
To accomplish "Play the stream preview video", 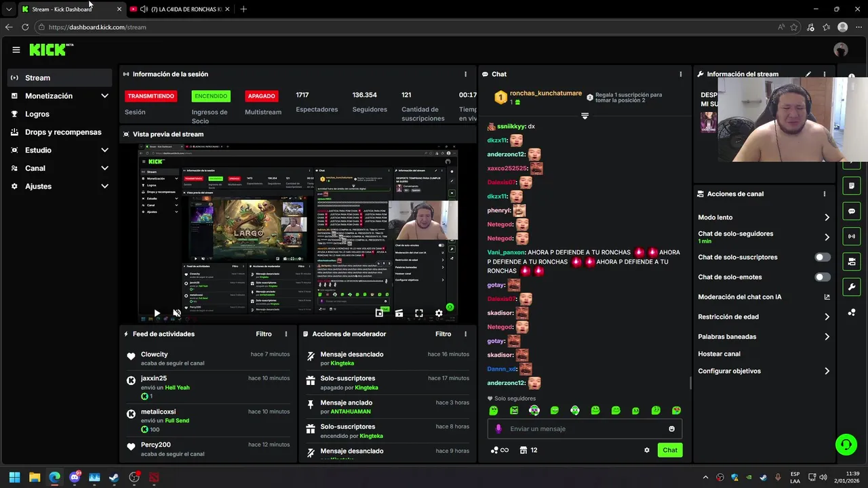I will point(157,313).
